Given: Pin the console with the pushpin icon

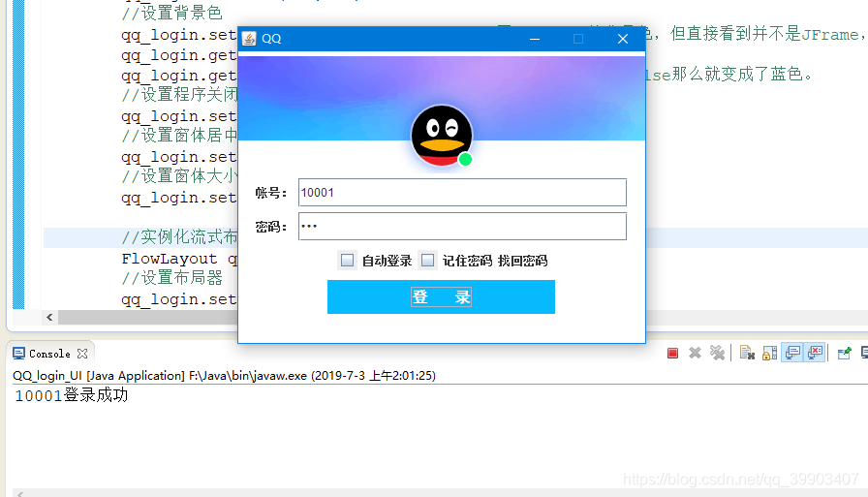Looking at the screenshot, I should point(844,353).
